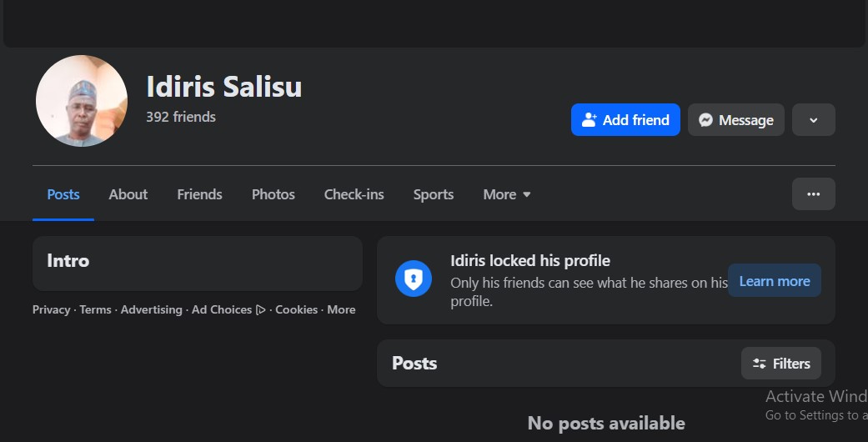The height and width of the screenshot is (442, 868).
Task: Click the Add friend button
Action: pyautogui.click(x=625, y=120)
